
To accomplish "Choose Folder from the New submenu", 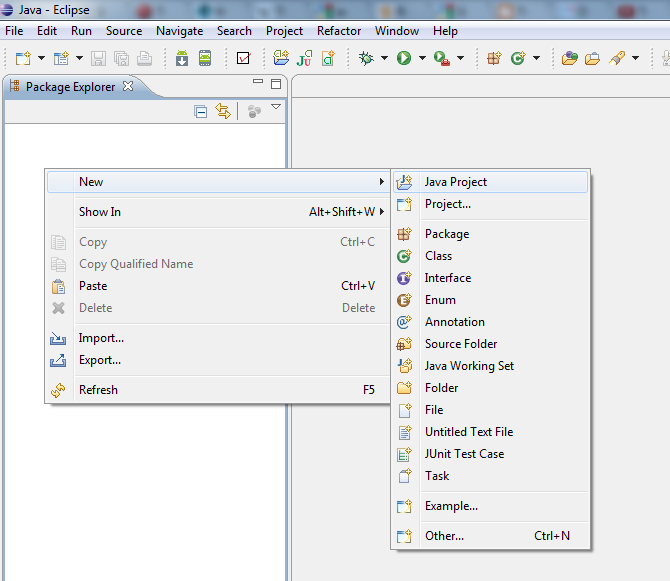I will (490, 388).
